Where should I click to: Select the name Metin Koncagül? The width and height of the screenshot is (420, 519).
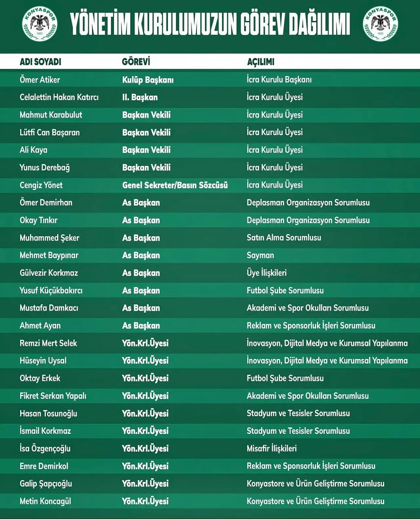point(45,501)
